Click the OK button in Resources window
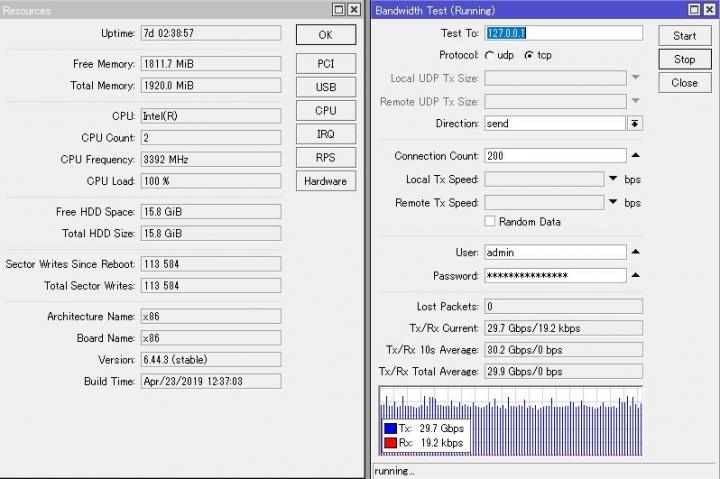This screenshot has height=479, width=720. pyautogui.click(x=326, y=35)
